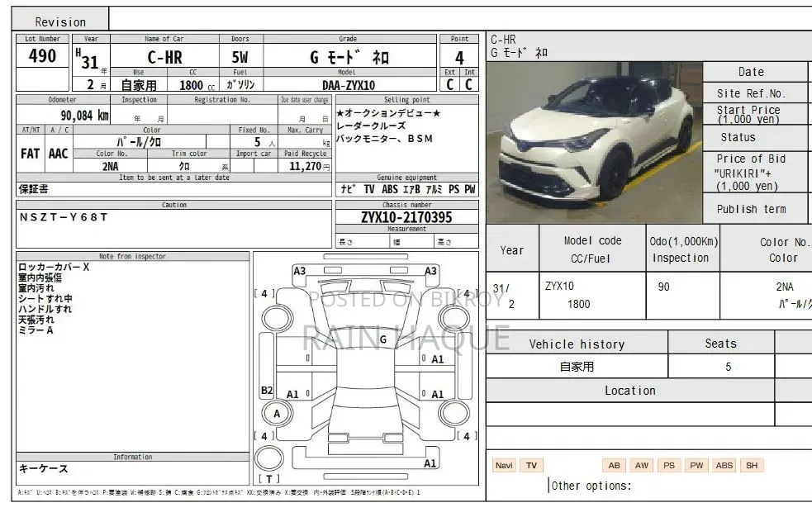The height and width of the screenshot is (517, 812).
Task: Click the Model code CC/Fuel header
Action: click(x=592, y=249)
